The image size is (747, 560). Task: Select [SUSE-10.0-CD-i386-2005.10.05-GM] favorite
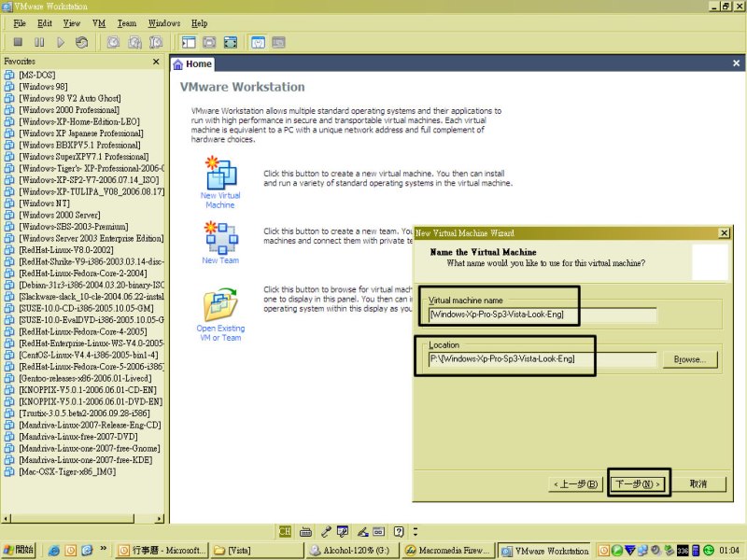[86, 309]
